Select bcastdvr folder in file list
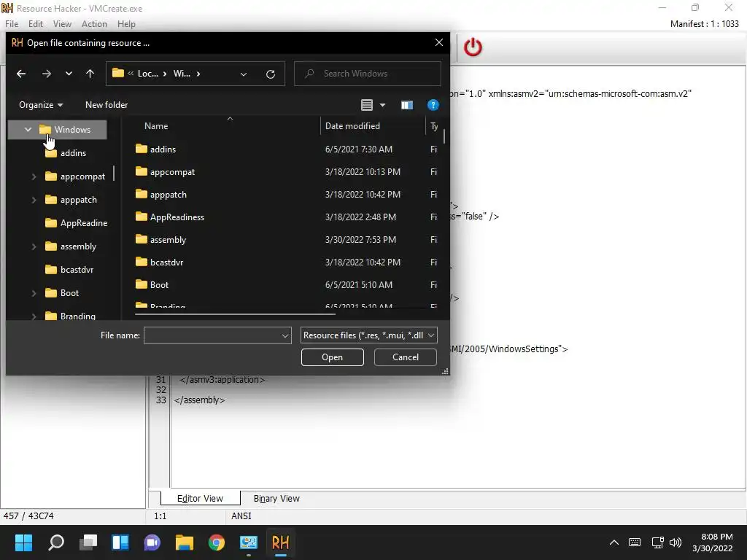Image resolution: width=747 pixels, height=560 pixels. point(159,262)
